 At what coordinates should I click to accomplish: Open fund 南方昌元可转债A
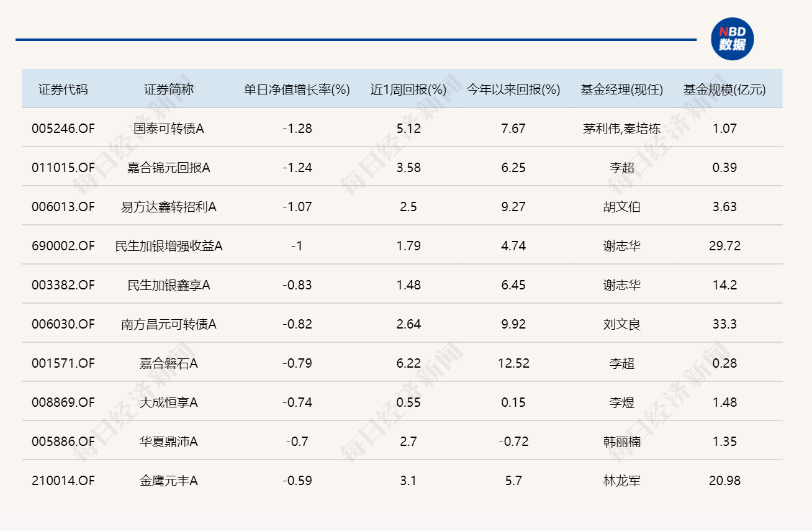[169, 324]
